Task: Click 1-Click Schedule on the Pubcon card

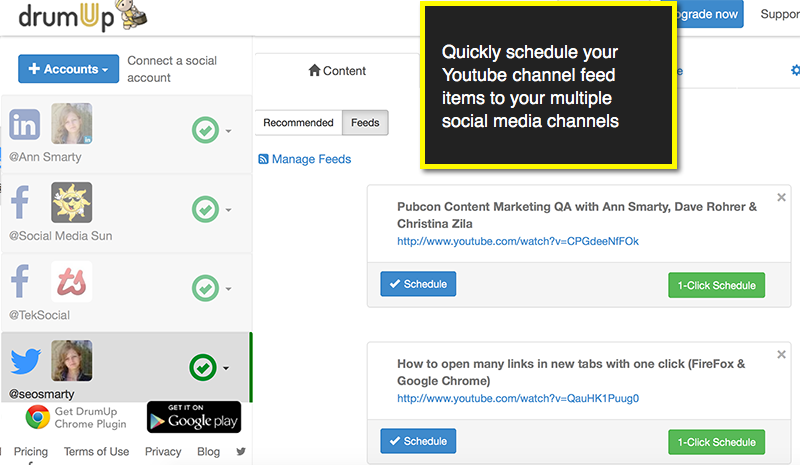Action: click(716, 285)
